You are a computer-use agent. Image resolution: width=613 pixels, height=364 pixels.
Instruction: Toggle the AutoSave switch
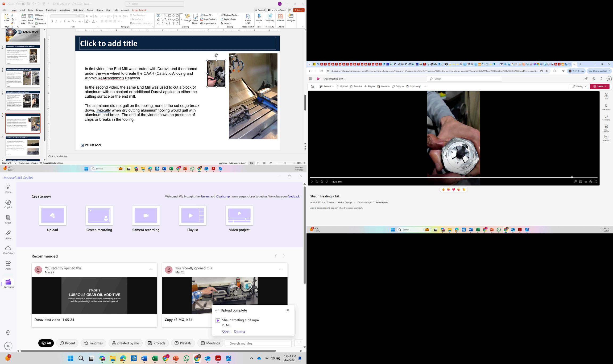coord(20,4)
